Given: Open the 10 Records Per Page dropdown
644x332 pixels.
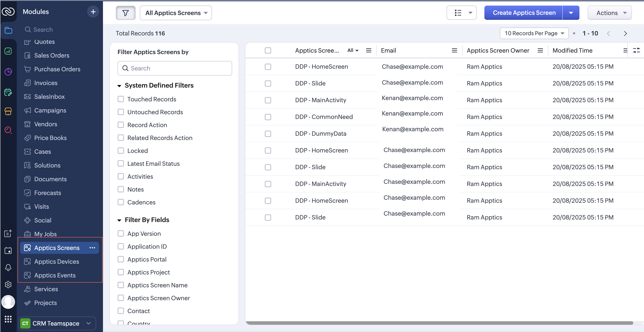Looking at the screenshot, I should pyautogui.click(x=534, y=33).
